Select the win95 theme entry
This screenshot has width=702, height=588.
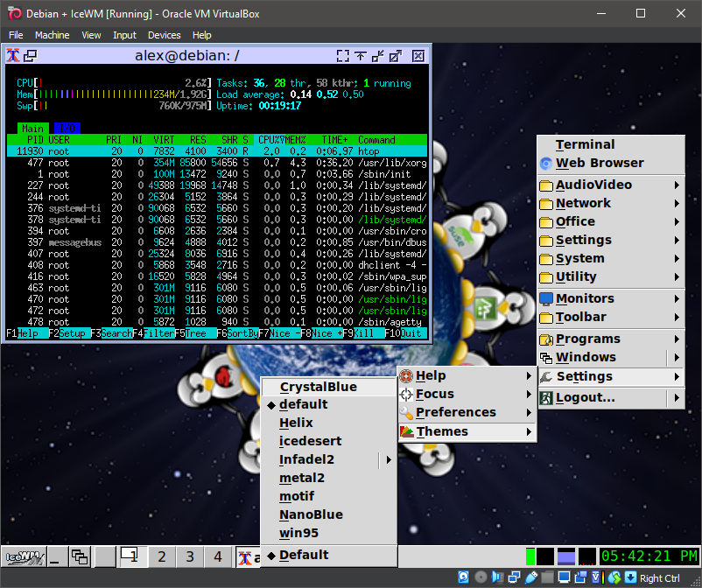[298, 533]
